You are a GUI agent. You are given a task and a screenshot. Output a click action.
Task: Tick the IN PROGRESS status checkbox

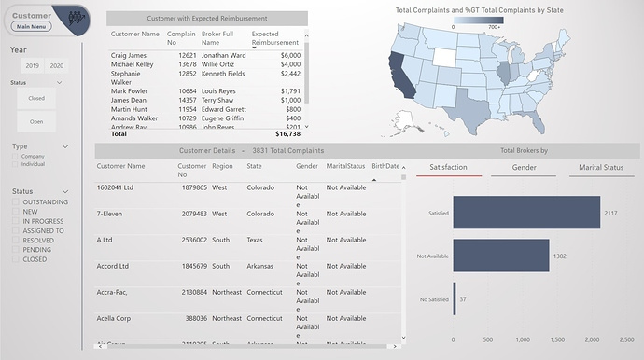[x=16, y=221]
